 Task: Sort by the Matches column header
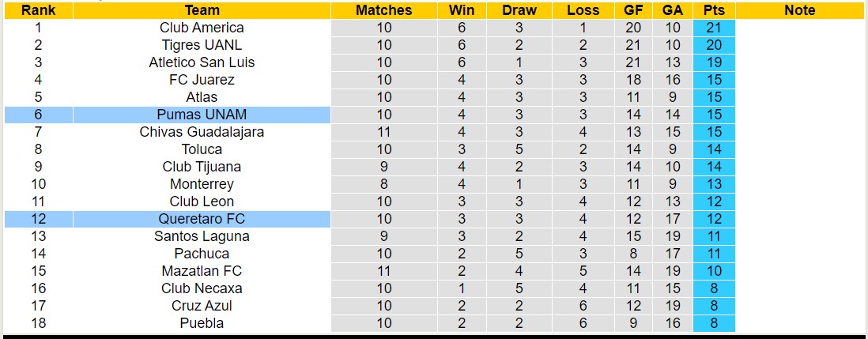[383, 10]
